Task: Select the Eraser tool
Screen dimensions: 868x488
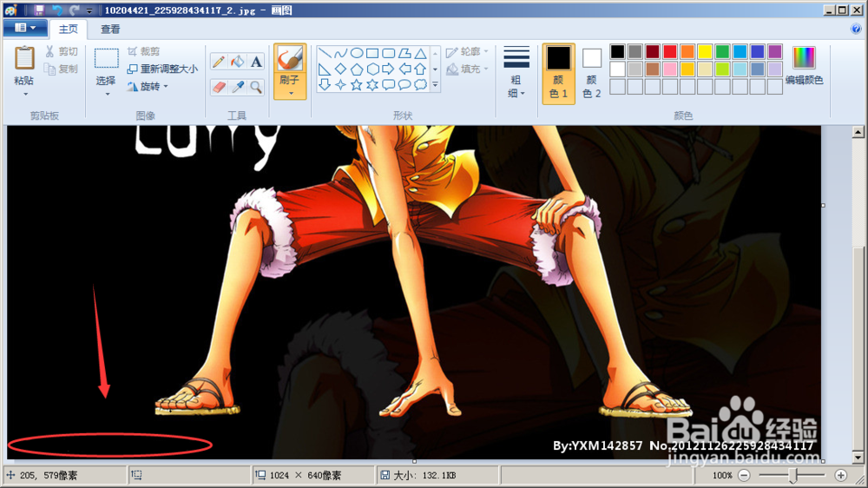Action: pyautogui.click(x=219, y=87)
